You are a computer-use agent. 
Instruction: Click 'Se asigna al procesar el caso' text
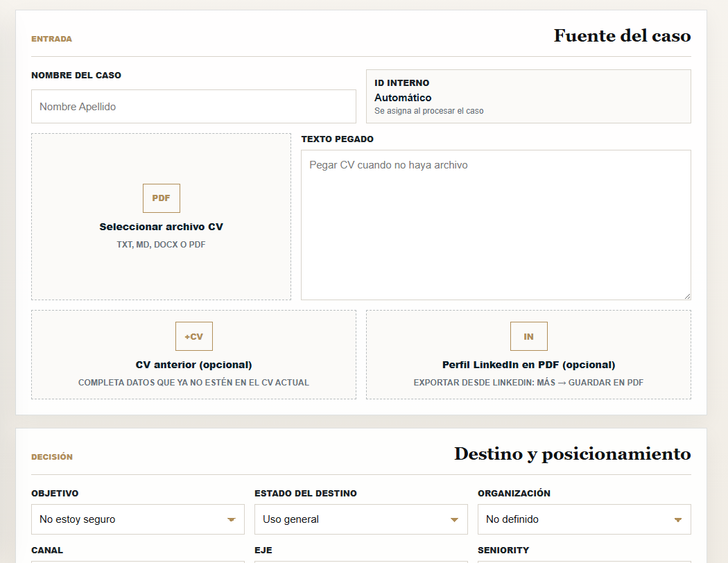point(429,111)
